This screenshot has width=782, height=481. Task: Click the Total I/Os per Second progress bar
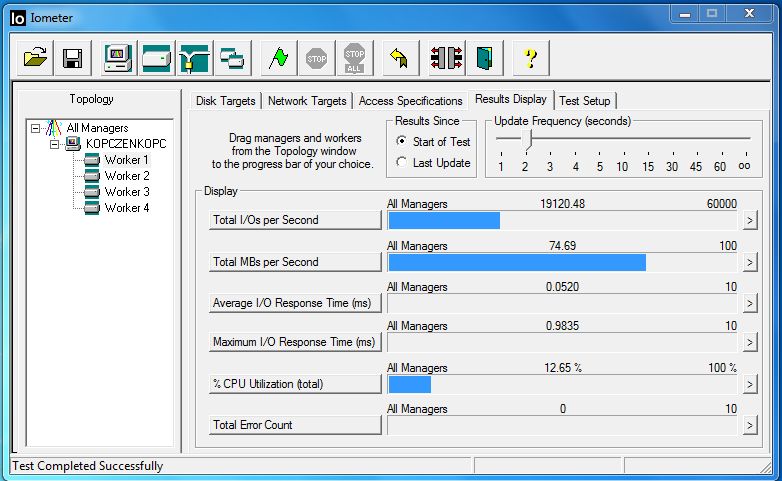(562, 220)
